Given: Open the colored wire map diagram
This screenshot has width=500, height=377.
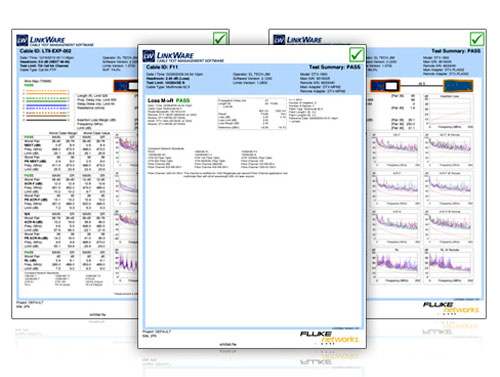Looking at the screenshot, I should [46, 105].
